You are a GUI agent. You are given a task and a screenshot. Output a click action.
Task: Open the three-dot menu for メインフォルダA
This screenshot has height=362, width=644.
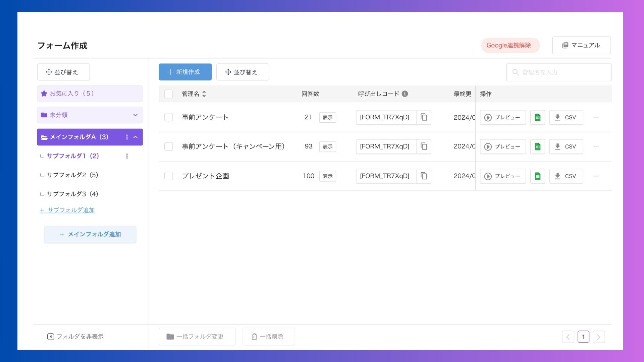click(x=127, y=137)
